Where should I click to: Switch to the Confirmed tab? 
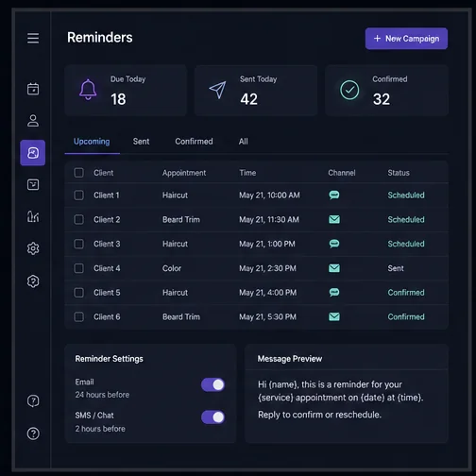pyautogui.click(x=194, y=142)
